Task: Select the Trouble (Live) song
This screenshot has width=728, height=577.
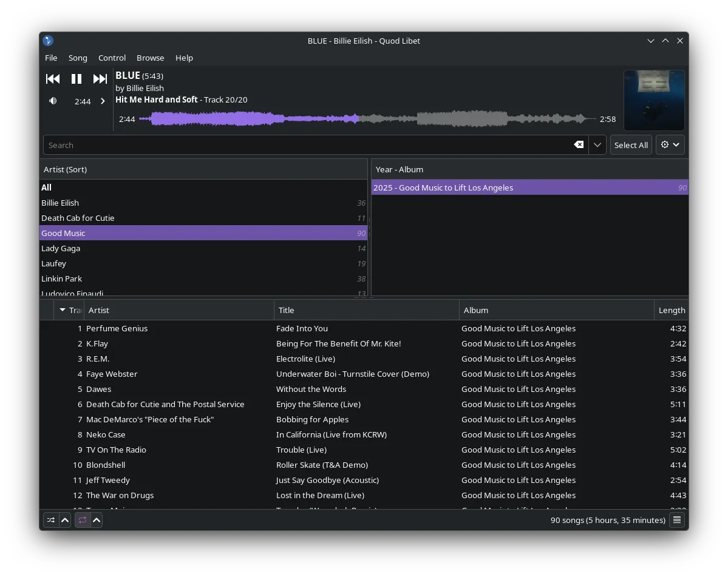Action: point(364,450)
